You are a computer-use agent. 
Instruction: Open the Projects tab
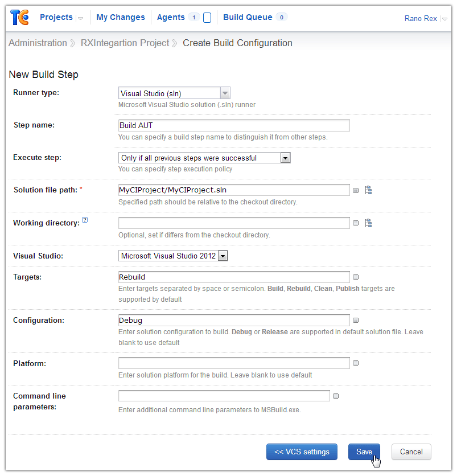tap(56, 17)
